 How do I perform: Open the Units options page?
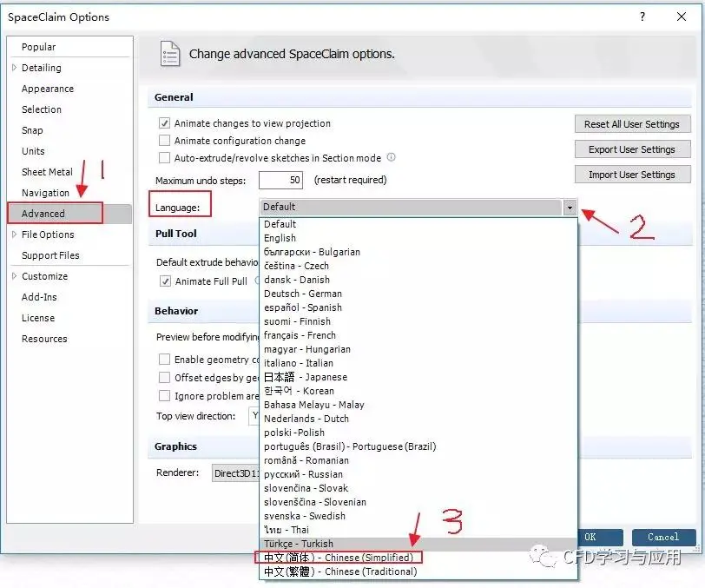(x=33, y=151)
